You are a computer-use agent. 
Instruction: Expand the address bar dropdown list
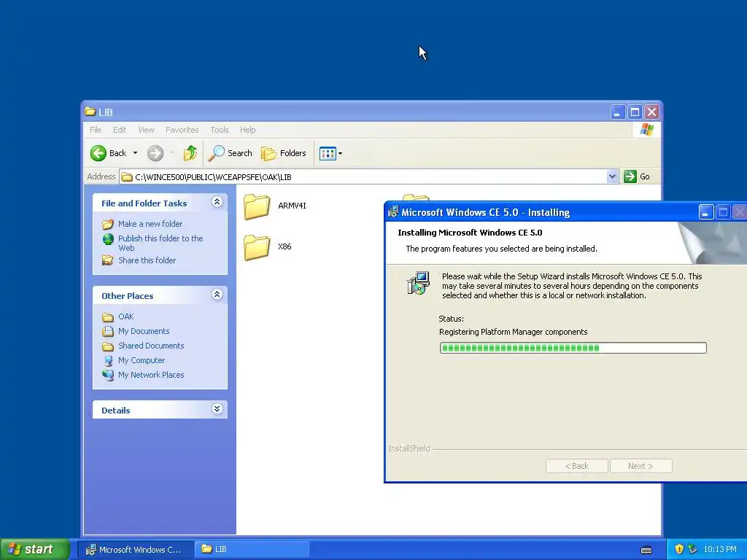pos(612,176)
